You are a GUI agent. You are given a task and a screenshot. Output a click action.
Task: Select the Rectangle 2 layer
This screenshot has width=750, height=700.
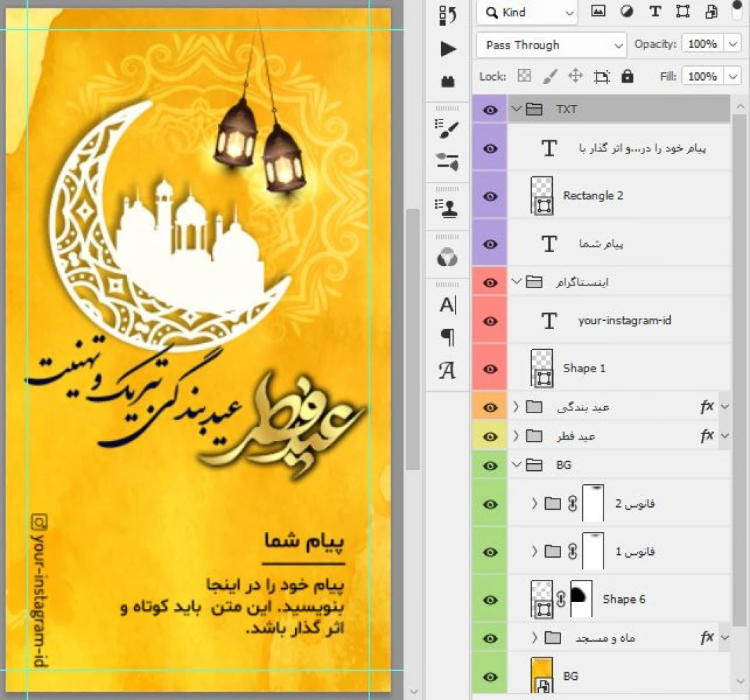[x=593, y=196]
